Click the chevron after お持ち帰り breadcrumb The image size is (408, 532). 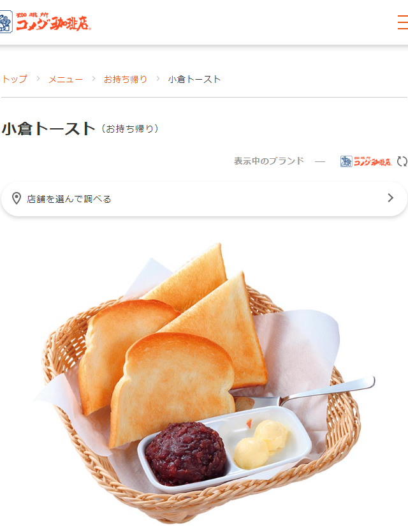[158, 78]
